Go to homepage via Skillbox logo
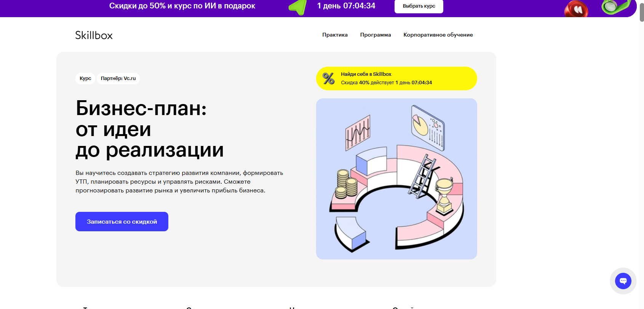The image size is (644, 309). point(94,35)
